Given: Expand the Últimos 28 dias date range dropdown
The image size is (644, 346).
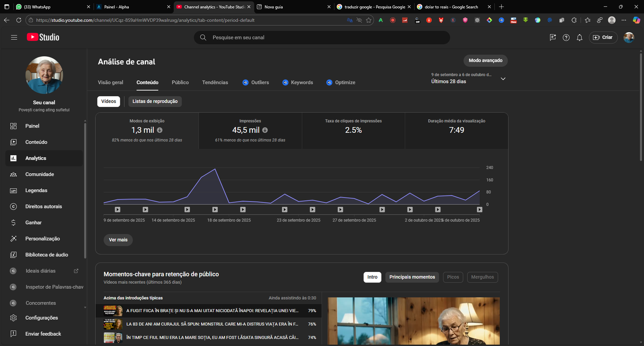Looking at the screenshot, I should [503, 79].
